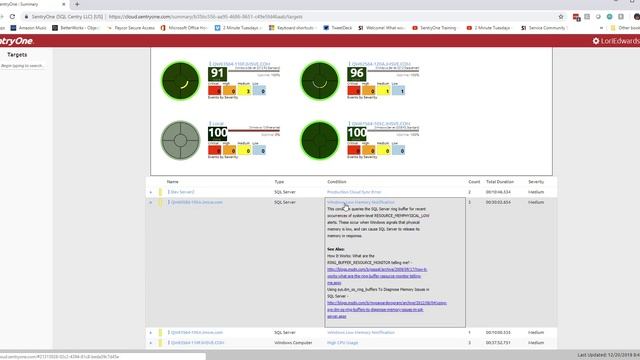Image resolution: width=640 pixels, height=360 pixels.
Task: Click the red extension icon in browser toolbar
Action: coord(576,17)
